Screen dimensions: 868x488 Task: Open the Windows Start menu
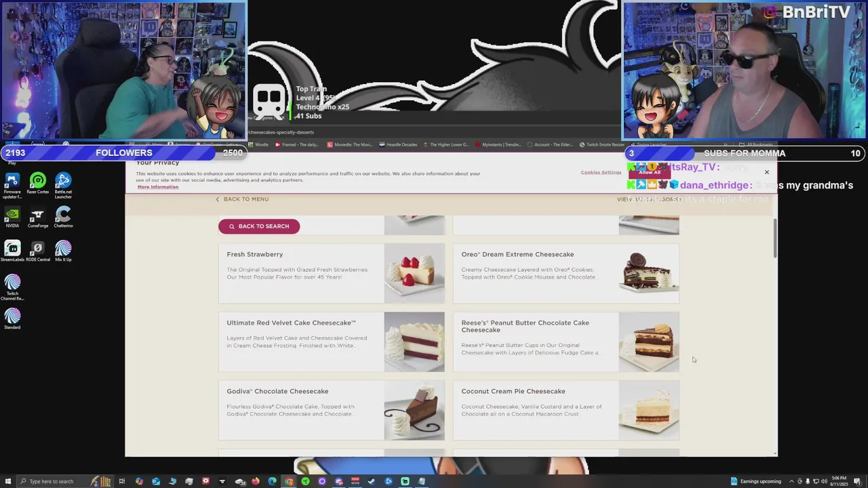[8, 481]
